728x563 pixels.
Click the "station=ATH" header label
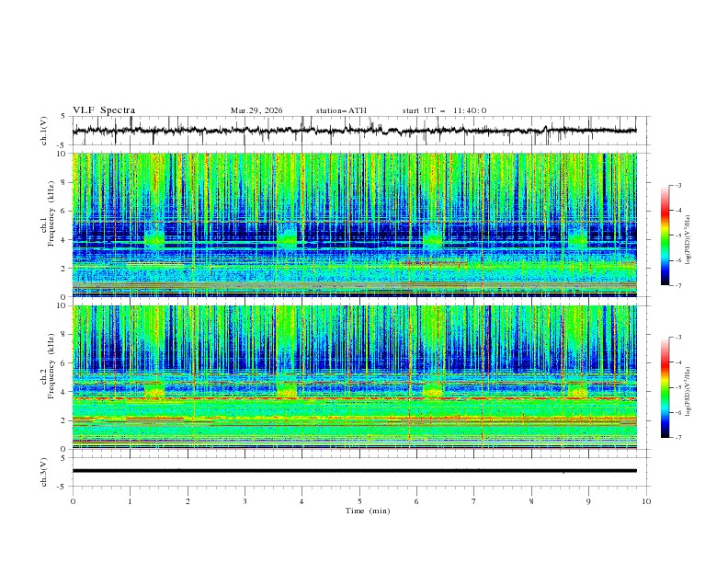pyautogui.click(x=341, y=110)
